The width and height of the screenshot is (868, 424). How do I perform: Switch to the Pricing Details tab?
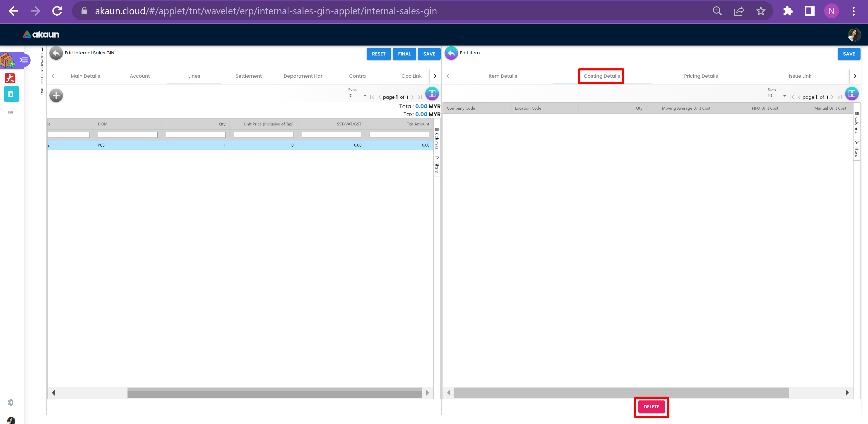point(700,76)
